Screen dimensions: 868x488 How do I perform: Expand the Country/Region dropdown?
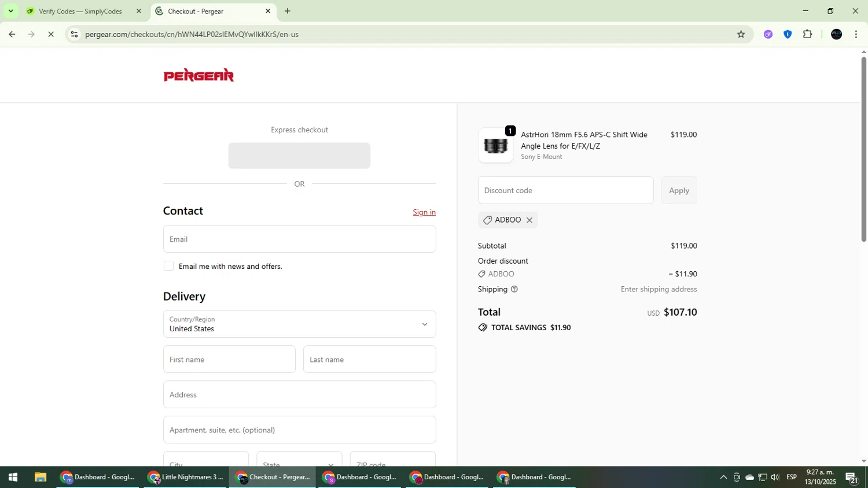(299, 324)
